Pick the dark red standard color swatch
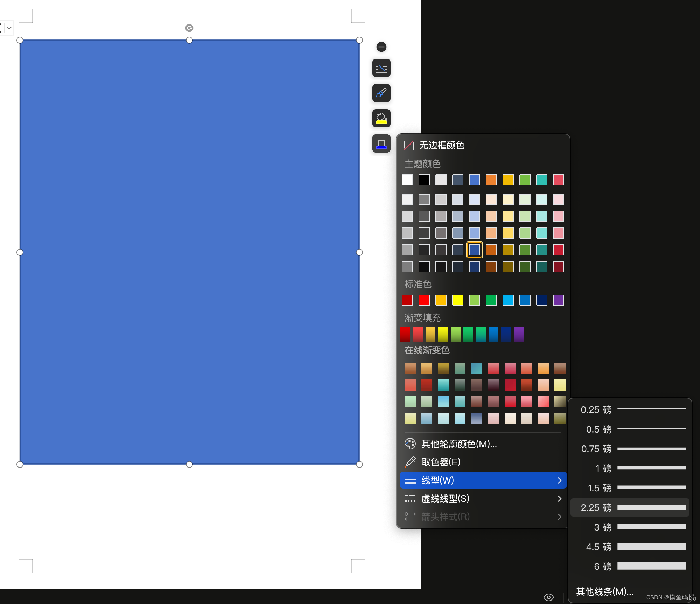 pyautogui.click(x=407, y=300)
